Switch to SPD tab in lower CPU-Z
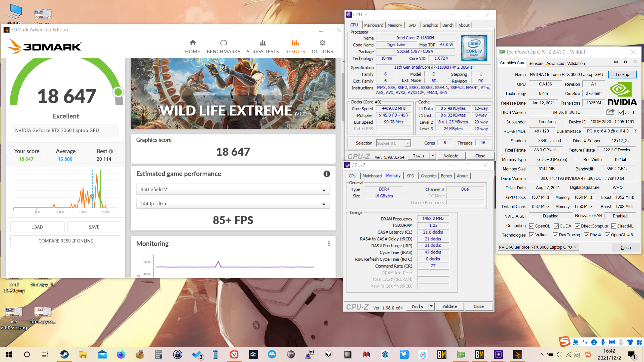The height and width of the screenshot is (362, 644). click(x=410, y=176)
